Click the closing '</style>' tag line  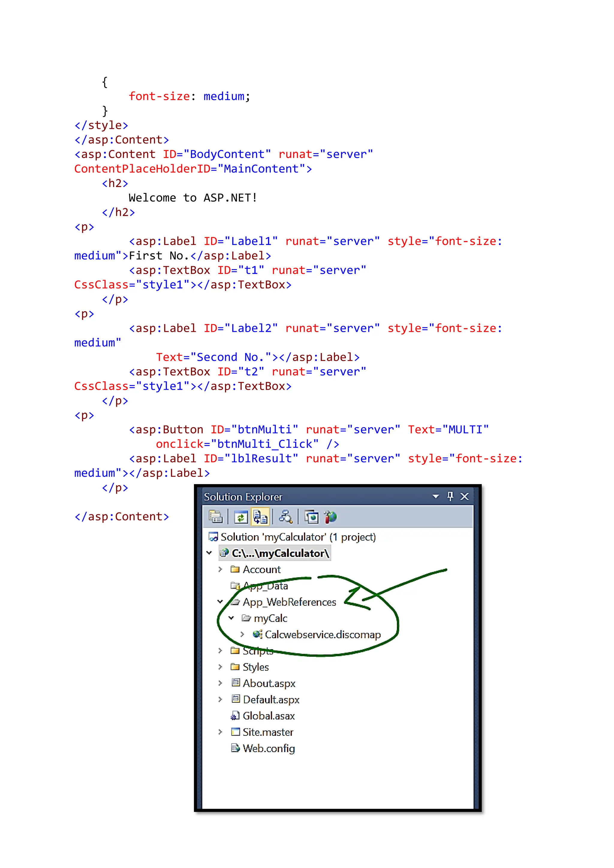101,125
